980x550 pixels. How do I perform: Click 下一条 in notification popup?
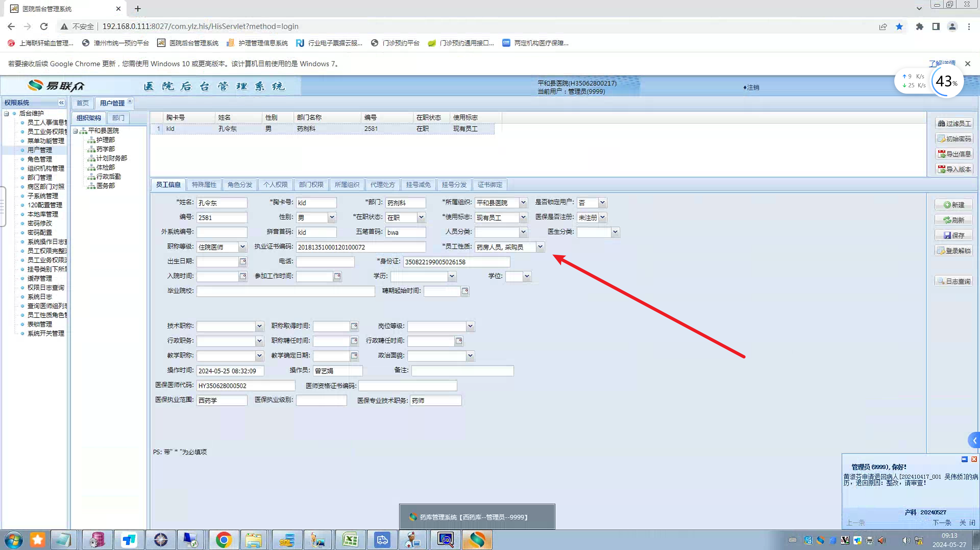[942, 522]
